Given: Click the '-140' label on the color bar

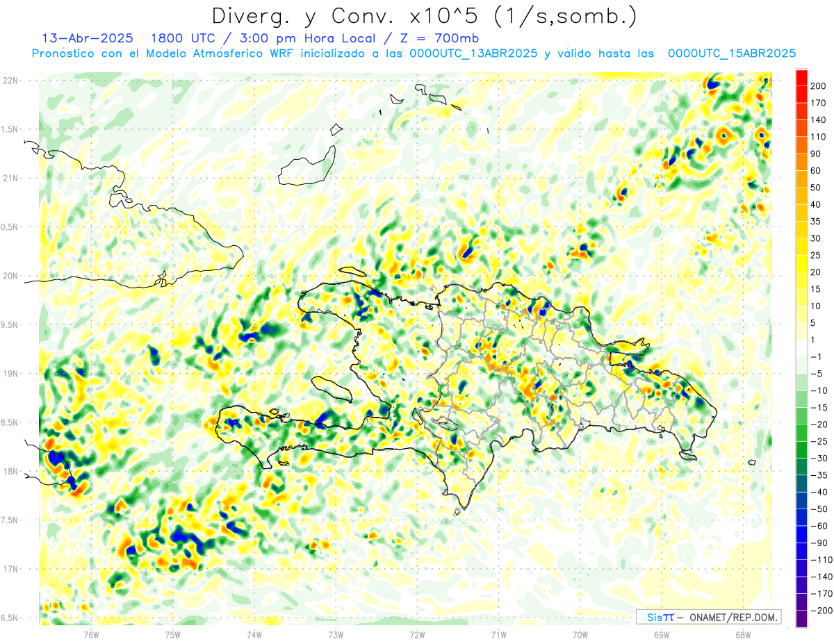Looking at the screenshot, I should tap(822, 577).
